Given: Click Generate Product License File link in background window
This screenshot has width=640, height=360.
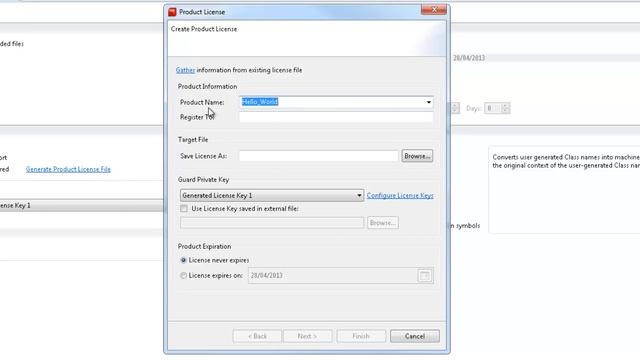Looking at the screenshot, I should click(68, 169).
